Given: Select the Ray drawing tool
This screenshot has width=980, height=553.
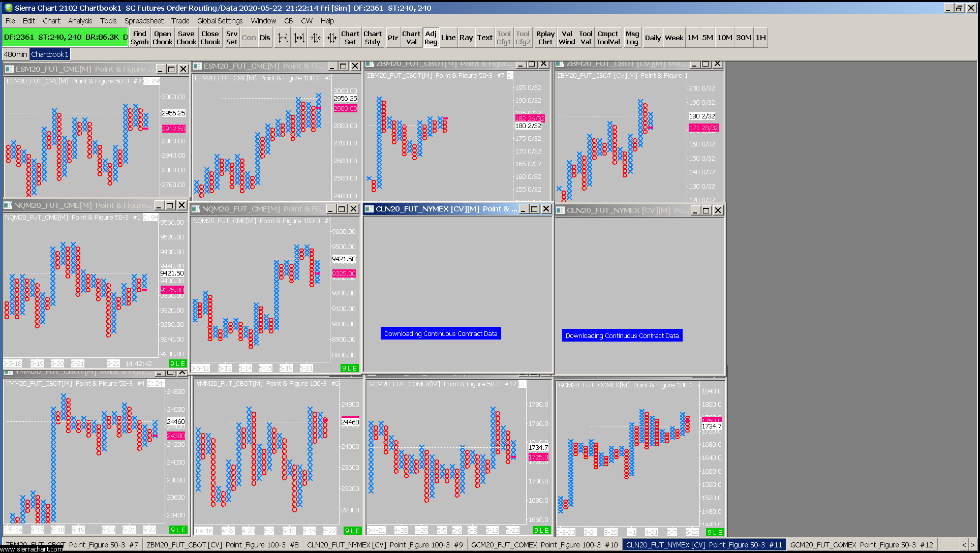Looking at the screenshot, I should [466, 38].
